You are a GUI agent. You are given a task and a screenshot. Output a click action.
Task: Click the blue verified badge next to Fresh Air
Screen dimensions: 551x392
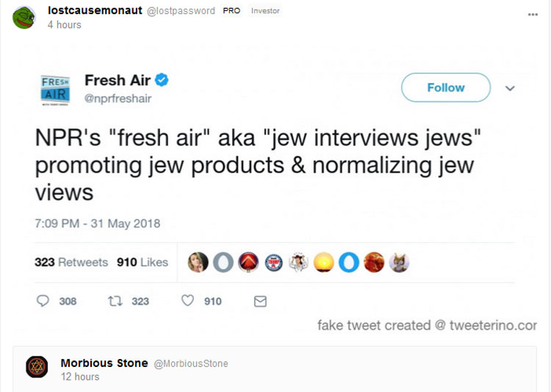coord(162,80)
